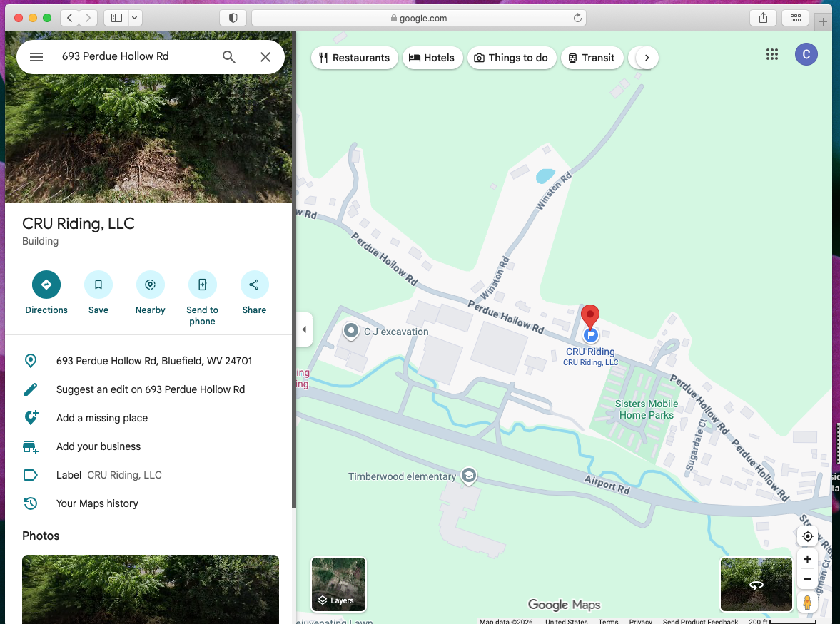Click the search magnifier icon

pos(229,57)
